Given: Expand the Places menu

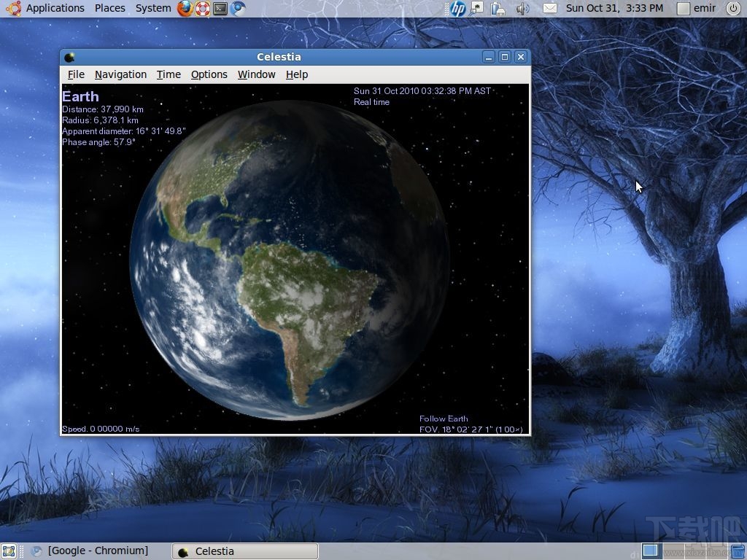Looking at the screenshot, I should click(109, 9).
